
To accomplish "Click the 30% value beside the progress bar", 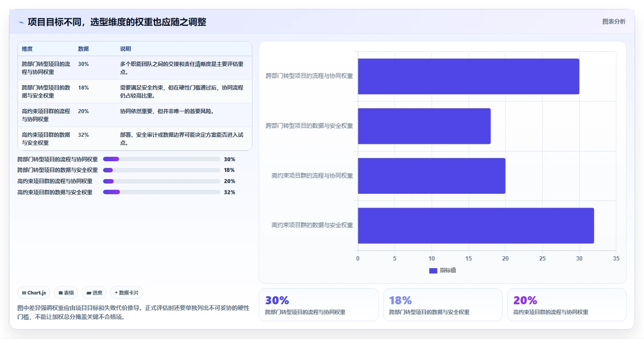I will click(229, 159).
